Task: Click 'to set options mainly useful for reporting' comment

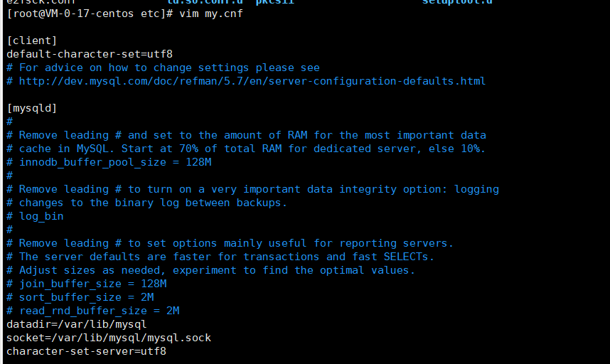Action: pos(230,243)
